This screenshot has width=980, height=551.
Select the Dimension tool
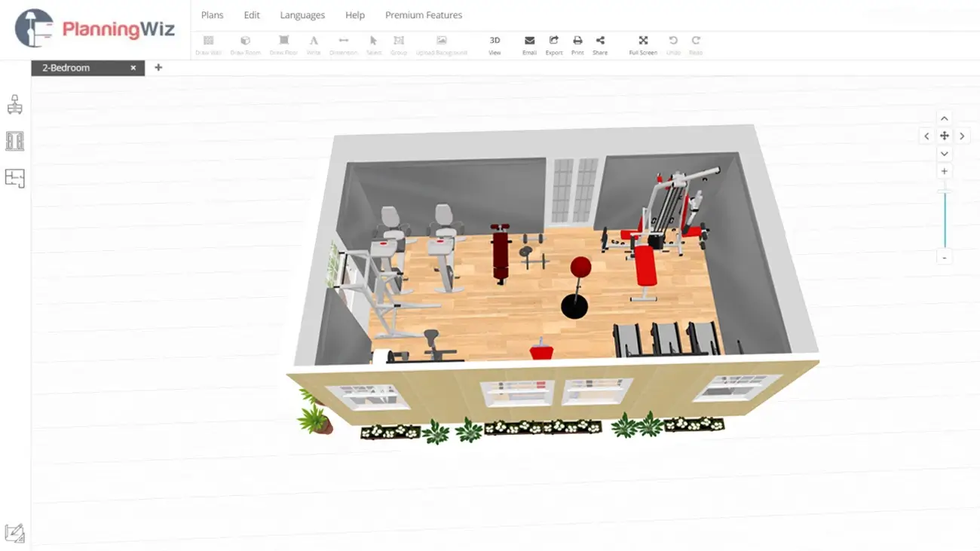(x=344, y=44)
